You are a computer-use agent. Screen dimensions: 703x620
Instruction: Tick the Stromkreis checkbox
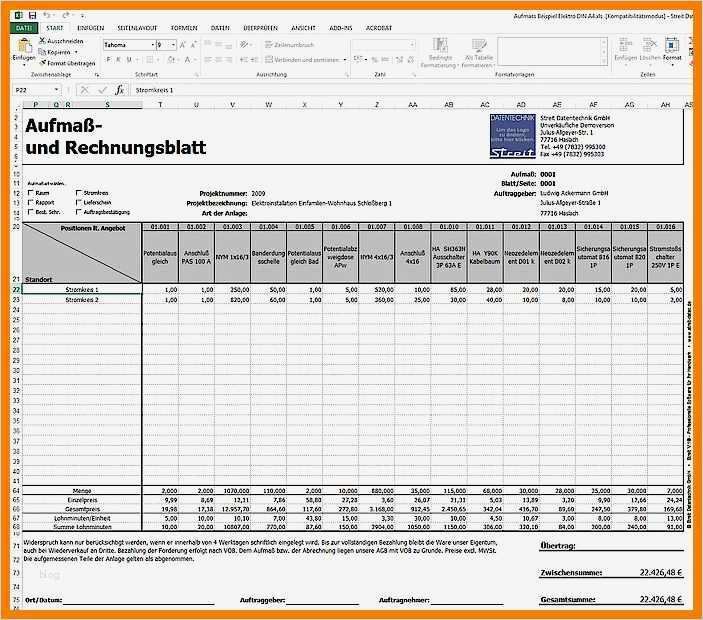(78, 193)
